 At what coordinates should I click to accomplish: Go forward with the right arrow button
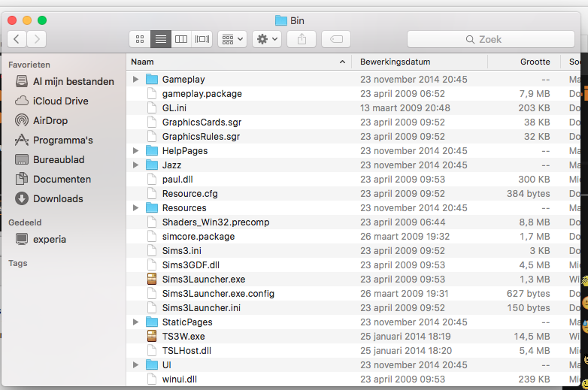[36, 39]
